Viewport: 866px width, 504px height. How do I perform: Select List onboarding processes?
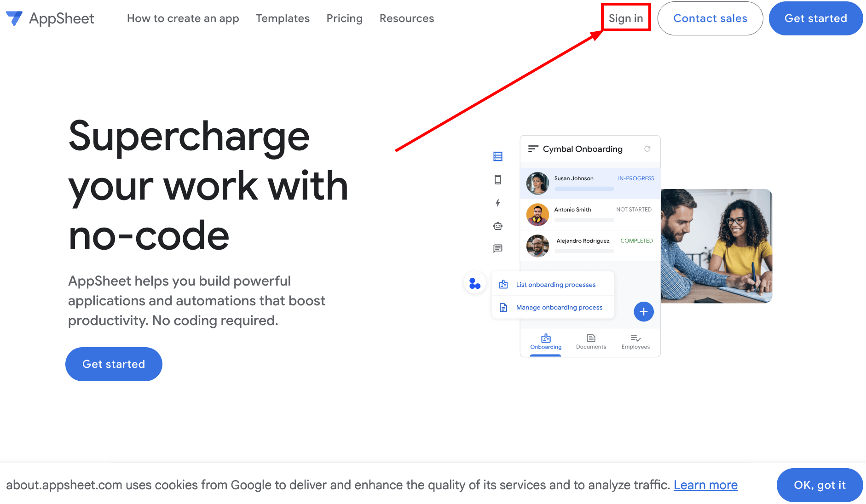556,285
